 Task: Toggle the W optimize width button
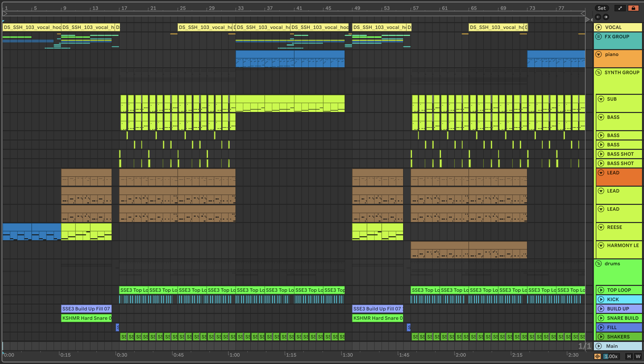pos(638,356)
